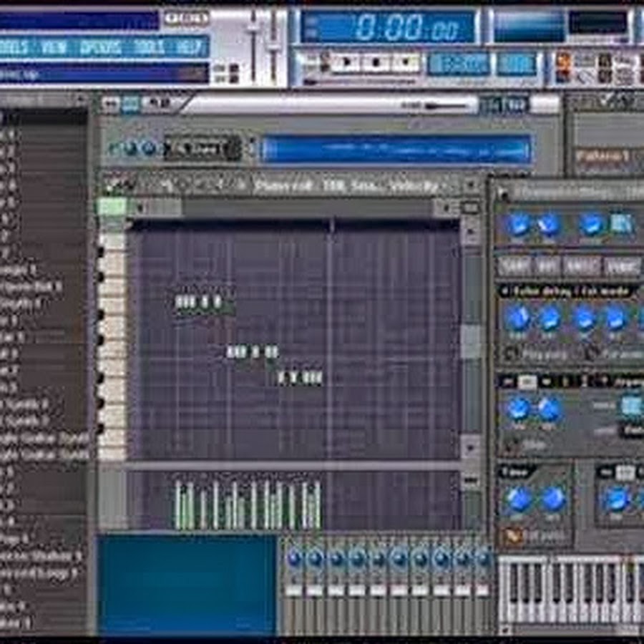Click the first mixer track pan knob
The height and width of the screenshot is (644, 644).
coord(294,559)
